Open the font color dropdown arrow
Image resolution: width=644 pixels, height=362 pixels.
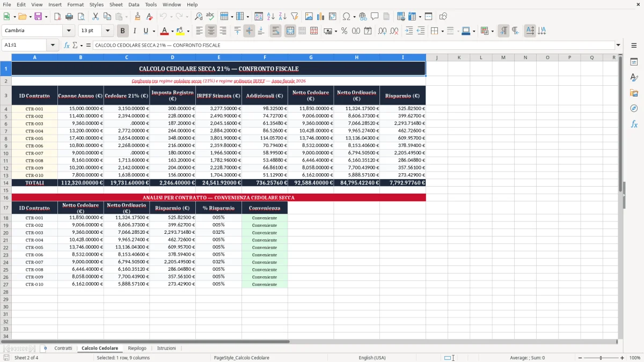tap(173, 31)
